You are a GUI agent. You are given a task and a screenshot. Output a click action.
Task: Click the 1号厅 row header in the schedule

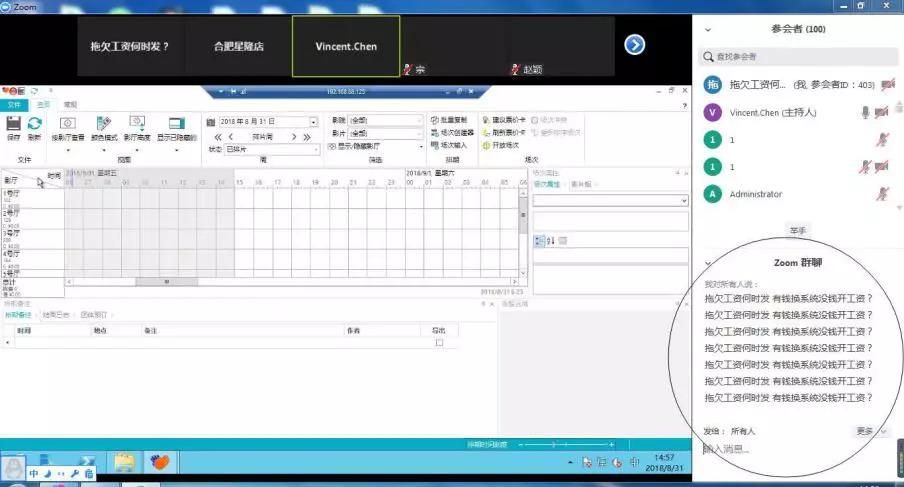click(32, 198)
